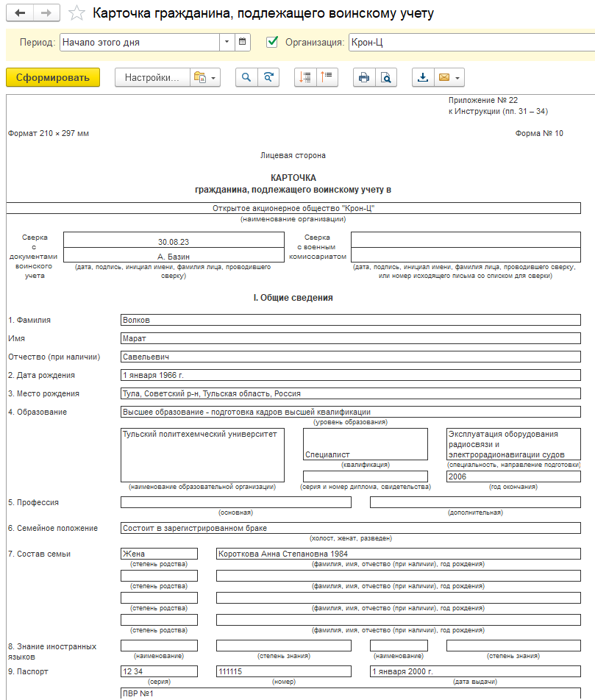Click the find next refresh-search icon
Viewport: 595px width, 700px height.
(268, 77)
